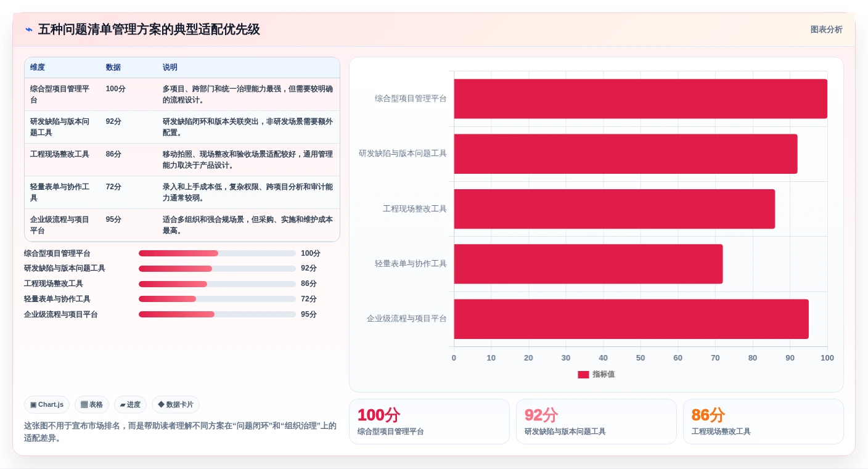Click the x-axis tick label 50

point(641,358)
